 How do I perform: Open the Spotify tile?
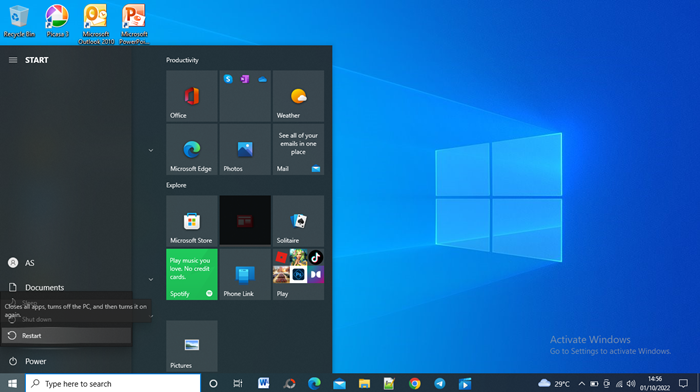tap(192, 274)
